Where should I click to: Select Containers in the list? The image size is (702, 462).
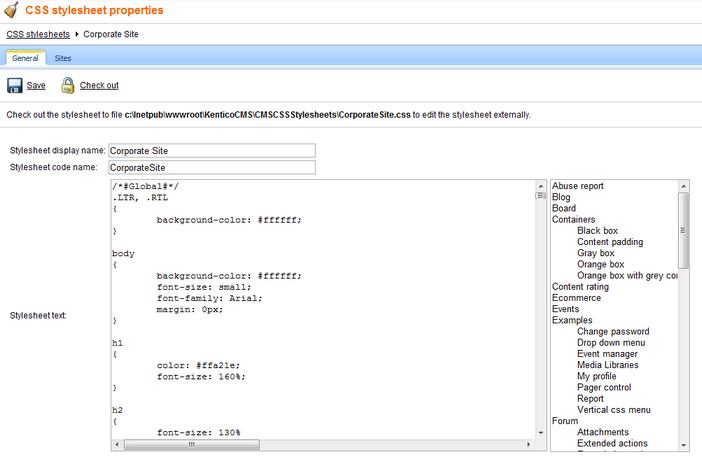pyautogui.click(x=573, y=220)
